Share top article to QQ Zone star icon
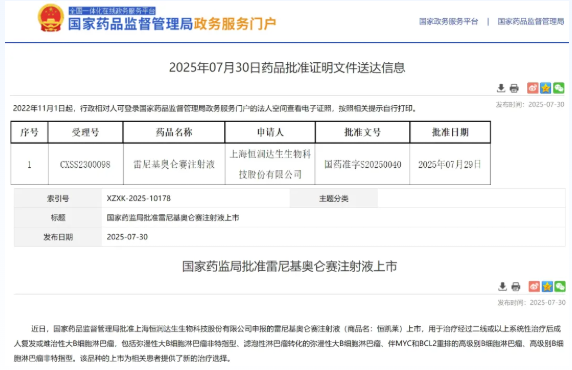The width and height of the screenshot is (572, 370). (x=546, y=88)
